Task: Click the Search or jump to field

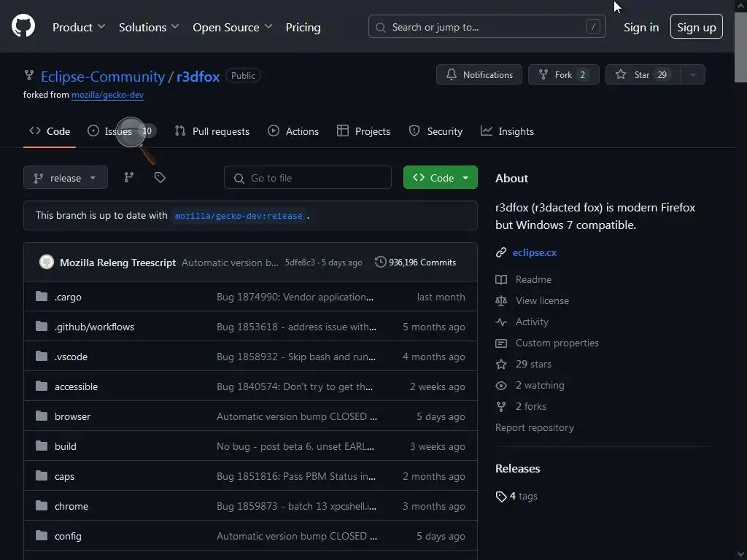Action: tap(487, 27)
